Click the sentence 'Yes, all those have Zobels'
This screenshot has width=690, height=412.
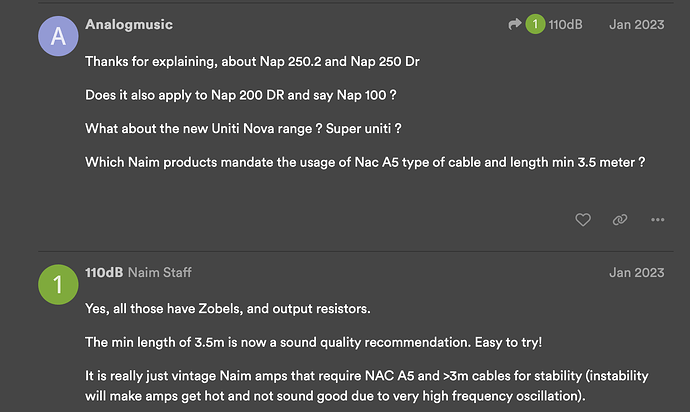click(228, 309)
